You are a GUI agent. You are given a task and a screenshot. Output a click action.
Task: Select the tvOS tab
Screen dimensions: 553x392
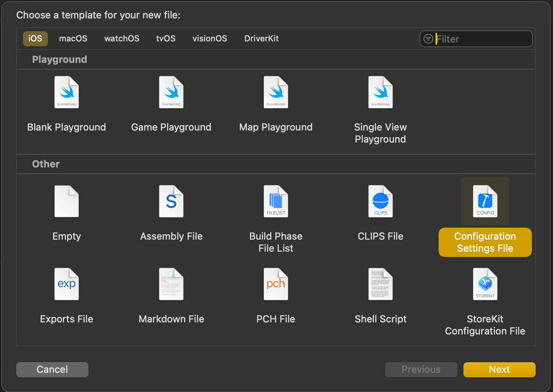[x=166, y=39]
